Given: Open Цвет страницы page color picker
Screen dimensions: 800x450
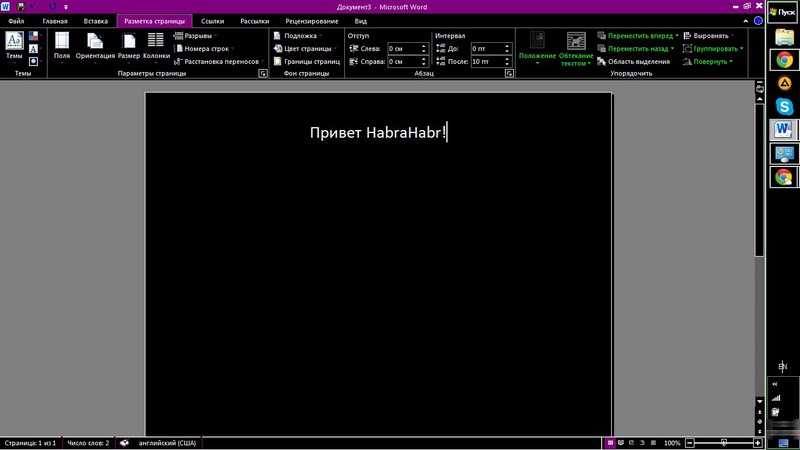Looking at the screenshot, I should point(305,48).
